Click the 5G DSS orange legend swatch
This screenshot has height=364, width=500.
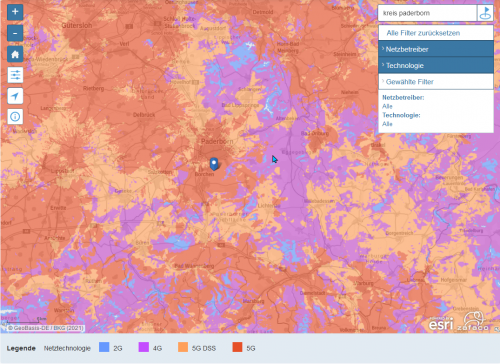[x=183, y=347]
